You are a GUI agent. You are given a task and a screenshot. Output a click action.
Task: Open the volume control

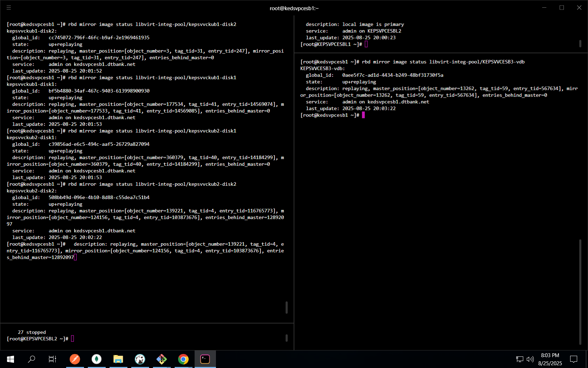click(530, 359)
